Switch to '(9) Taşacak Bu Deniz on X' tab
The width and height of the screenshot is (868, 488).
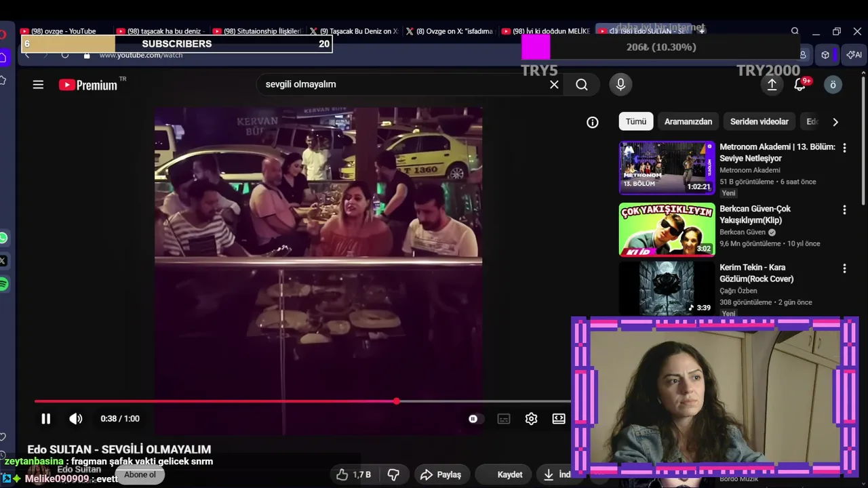click(353, 31)
